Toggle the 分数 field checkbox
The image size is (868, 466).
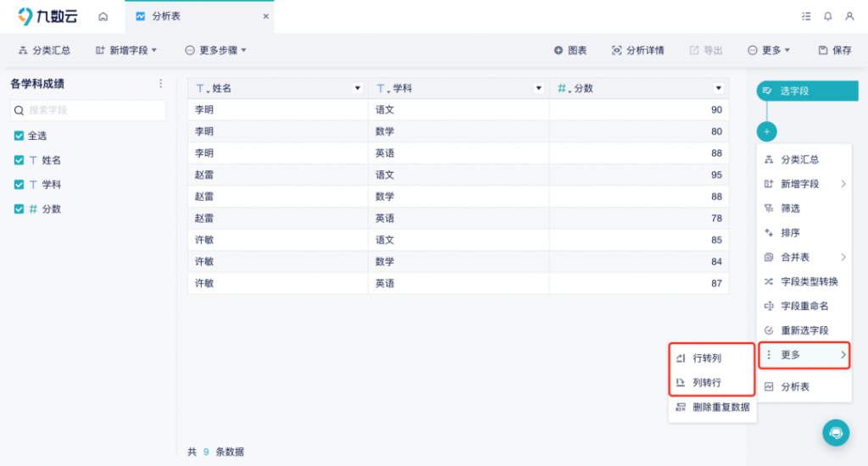(19, 209)
